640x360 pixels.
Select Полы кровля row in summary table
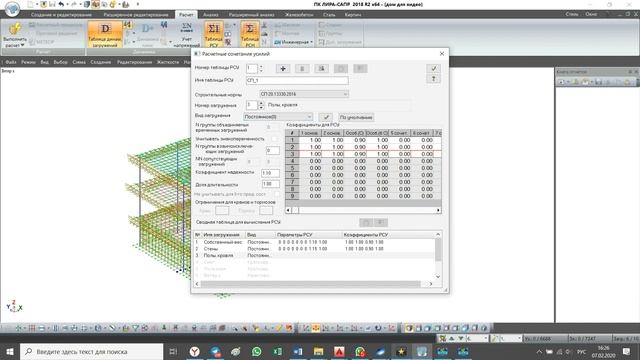[x=314, y=256]
